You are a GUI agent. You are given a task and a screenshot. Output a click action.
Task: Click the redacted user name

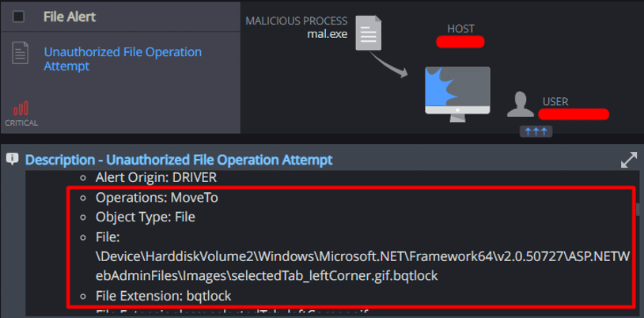click(x=573, y=115)
